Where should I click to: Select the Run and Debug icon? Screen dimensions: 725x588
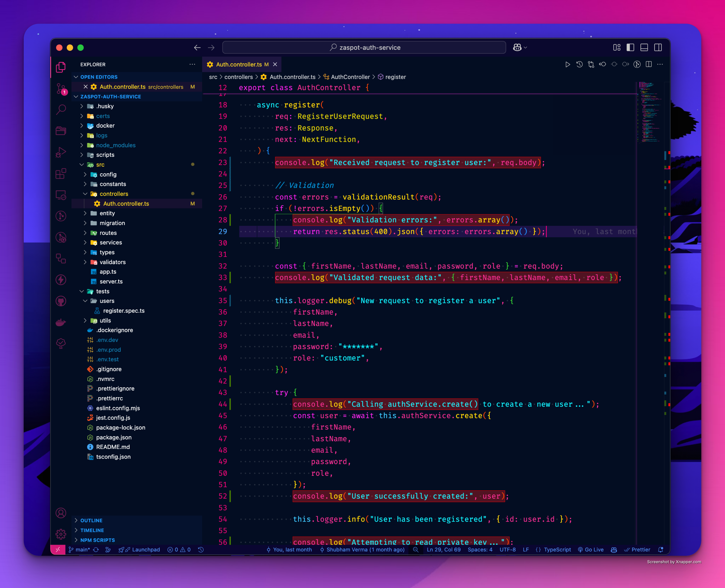pos(61,152)
